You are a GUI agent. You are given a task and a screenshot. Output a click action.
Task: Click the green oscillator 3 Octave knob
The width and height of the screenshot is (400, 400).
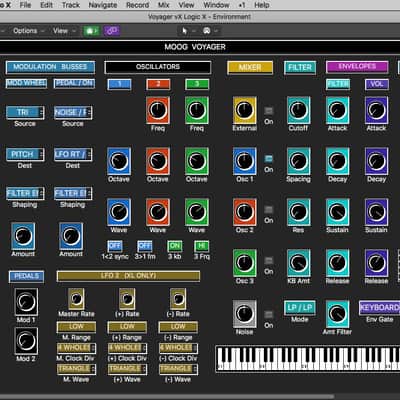coord(197,161)
